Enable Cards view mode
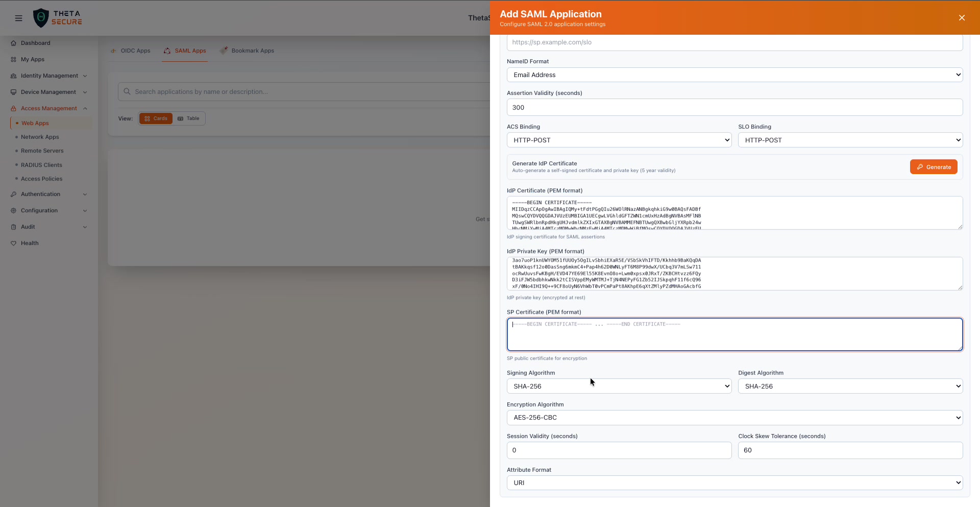Screen dimensions: 980x507 156,118
